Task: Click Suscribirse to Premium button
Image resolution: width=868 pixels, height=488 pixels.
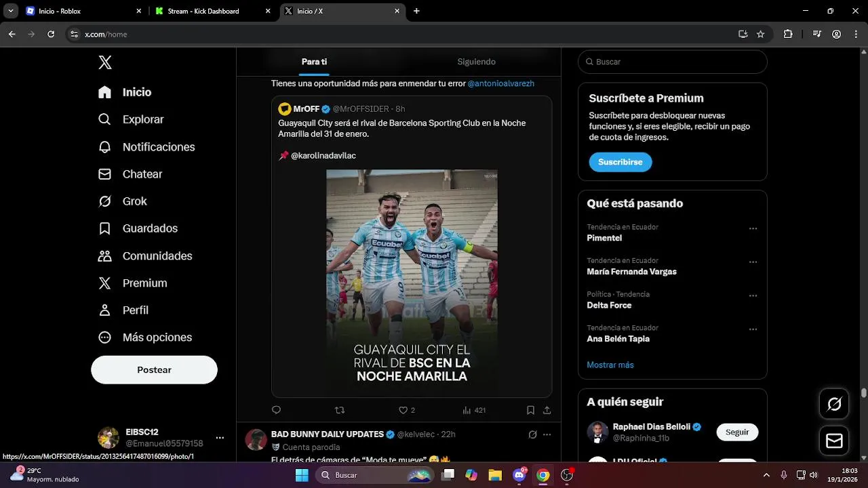Action: (620, 162)
